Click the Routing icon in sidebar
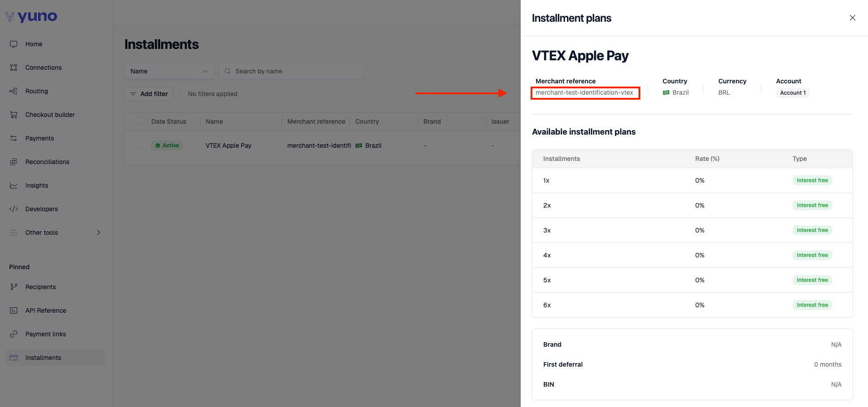 tap(14, 91)
